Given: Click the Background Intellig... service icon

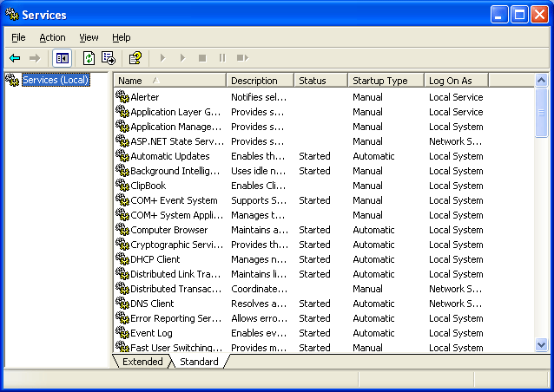Looking at the screenshot, I should tap(122, 171).
